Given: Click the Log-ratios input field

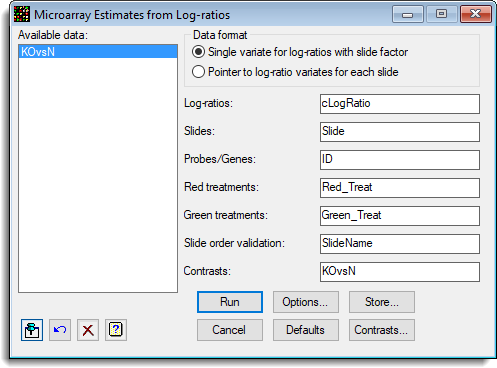Looking at the screenshot, I should [x=400, y=104].
